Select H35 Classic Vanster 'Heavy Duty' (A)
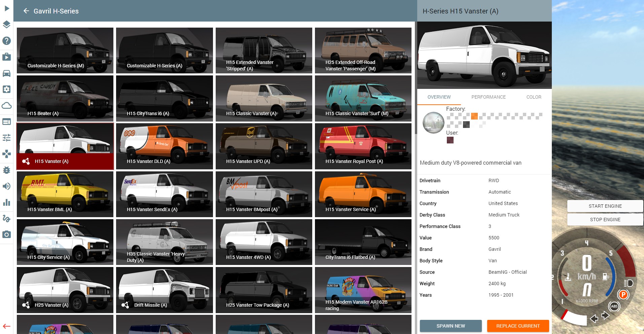Screen dimensions: 644x334 (165, 242)
